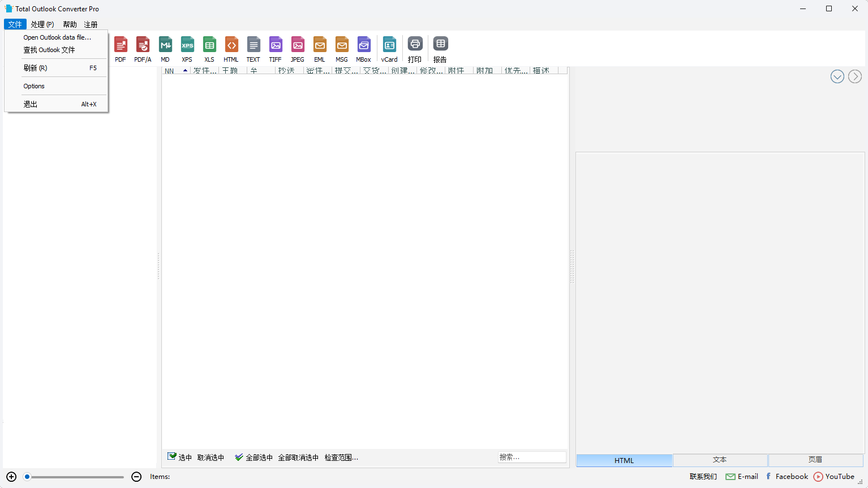Click the 抄送 column header
The width and height of the screenshot is (868, 488).
289,70
